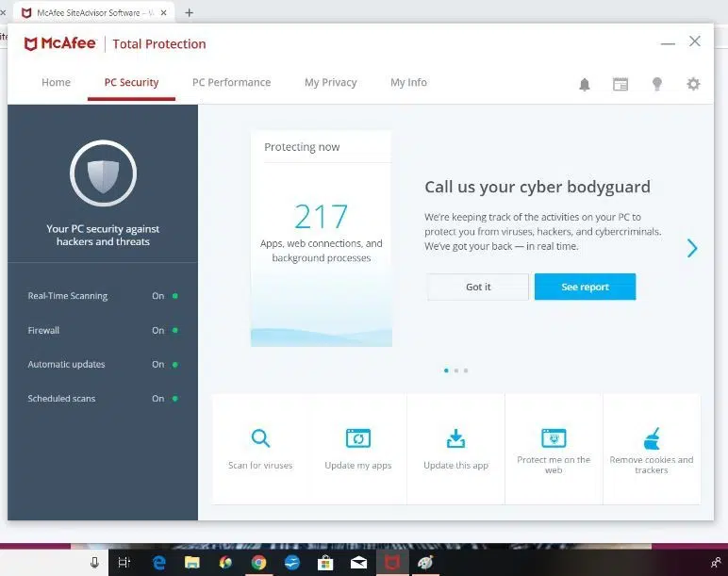This screenshot has height=576, width=728.
Task: Click the Update my apps icon
Action: 358,438
